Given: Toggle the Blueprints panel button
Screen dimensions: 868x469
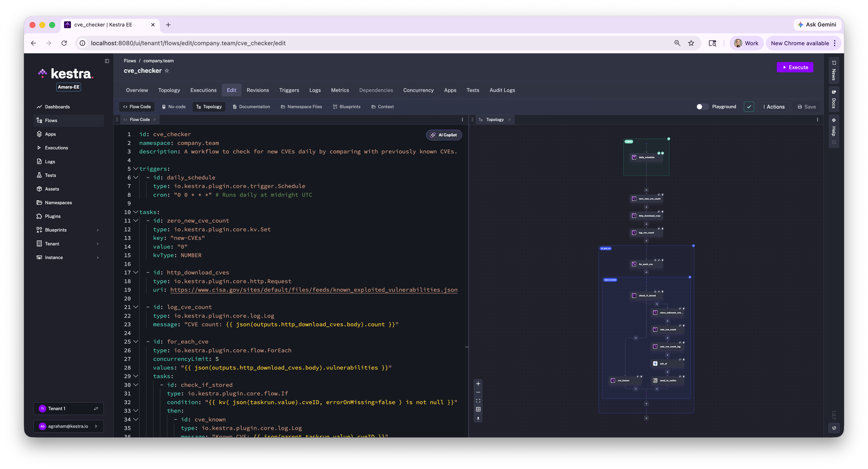Looking at the screenshot, I should point(347,107).
